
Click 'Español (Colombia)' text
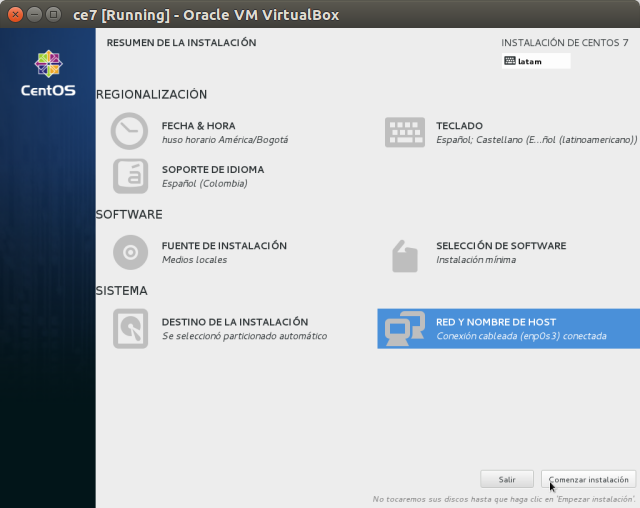click(204, 184)
